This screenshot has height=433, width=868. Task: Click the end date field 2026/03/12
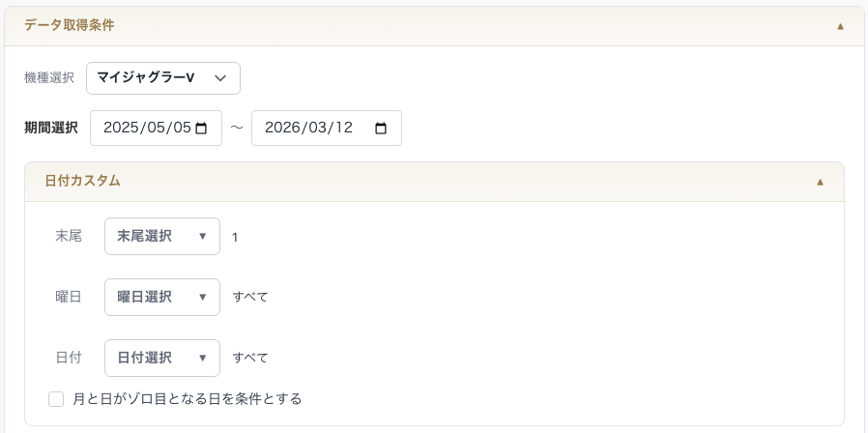point(309,129)
